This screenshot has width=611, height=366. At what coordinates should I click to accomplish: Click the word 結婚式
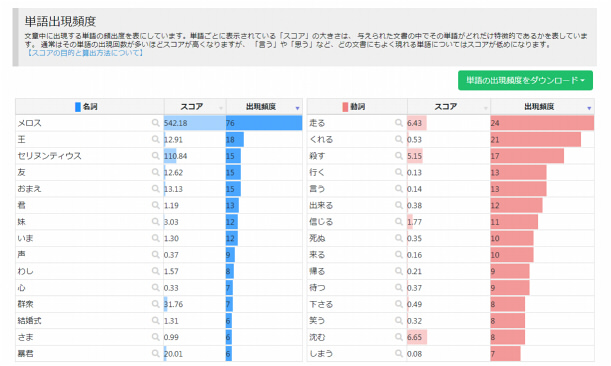[x=29, y=320]
